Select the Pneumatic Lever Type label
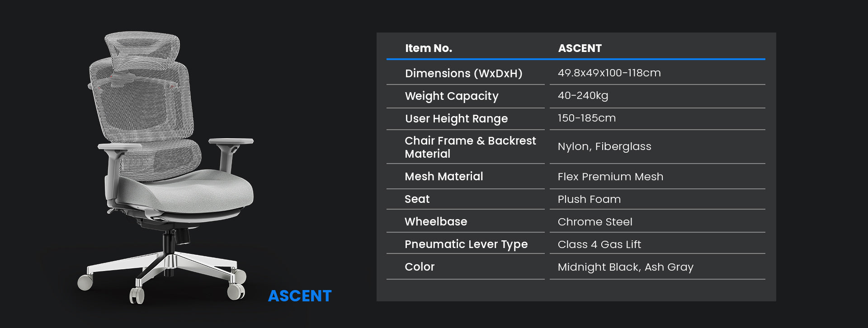This screenshot has height=328, width=868. (x=466, y=244)
